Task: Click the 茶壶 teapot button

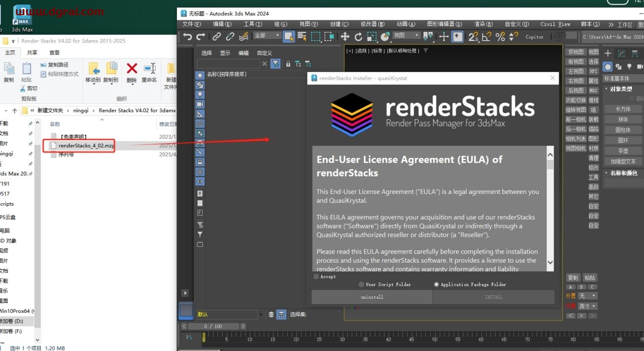Action: pos(623,151)
